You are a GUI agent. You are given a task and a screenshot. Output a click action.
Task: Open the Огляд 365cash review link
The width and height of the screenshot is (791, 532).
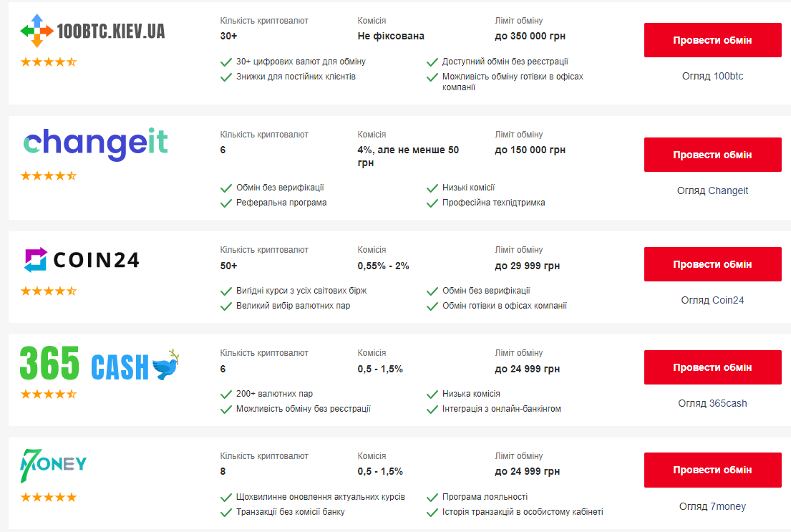[712, 403]
